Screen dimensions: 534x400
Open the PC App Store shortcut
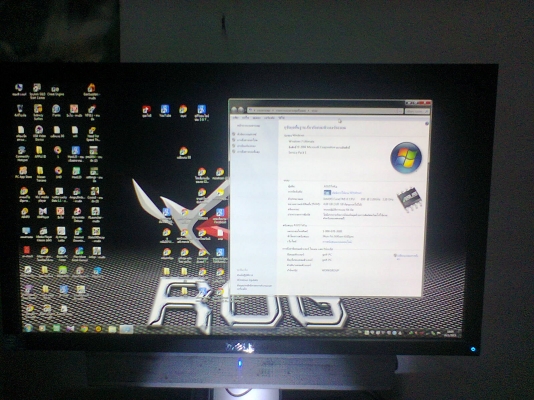click(23, 173)
